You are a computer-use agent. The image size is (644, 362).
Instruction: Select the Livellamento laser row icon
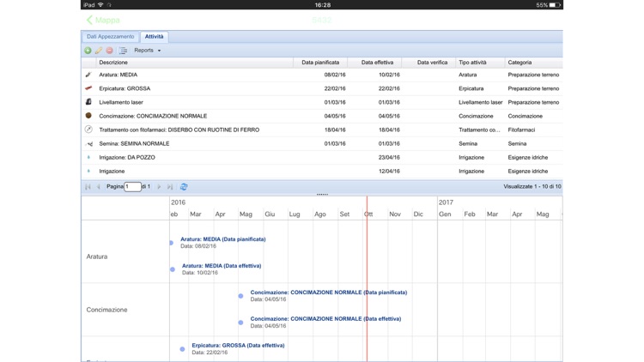pyautogui.click(x=88, y=102)
